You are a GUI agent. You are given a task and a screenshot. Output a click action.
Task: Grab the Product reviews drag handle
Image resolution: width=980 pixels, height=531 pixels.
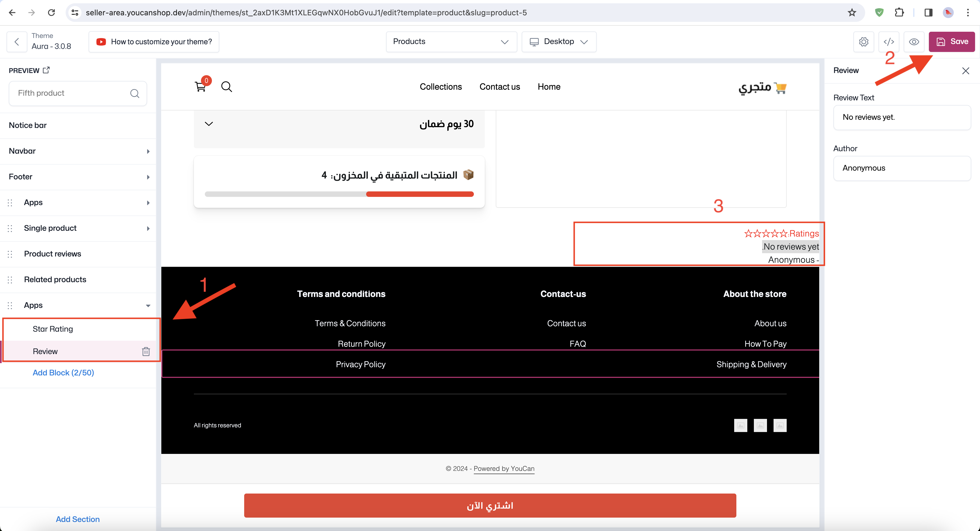[x=10, y=254]
